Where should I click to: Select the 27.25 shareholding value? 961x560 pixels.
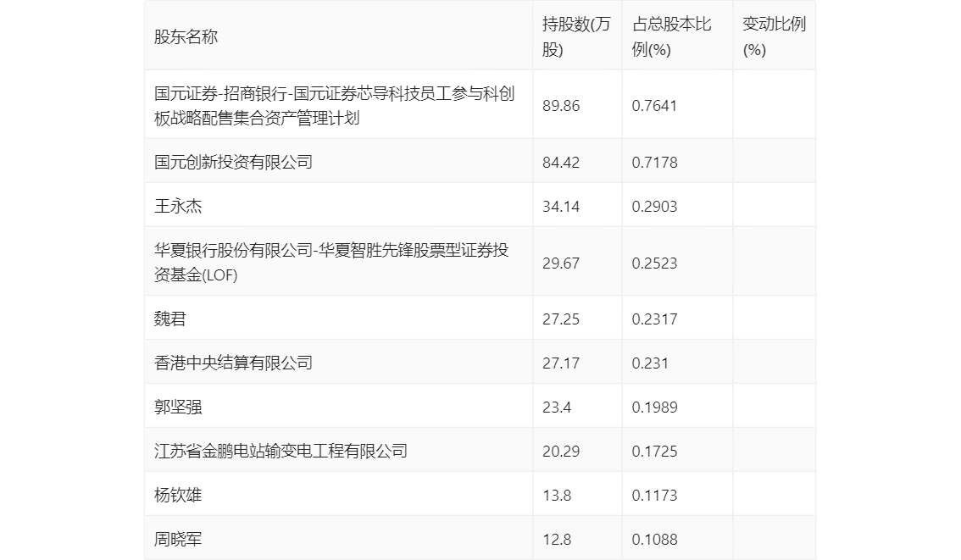(561, 319)
